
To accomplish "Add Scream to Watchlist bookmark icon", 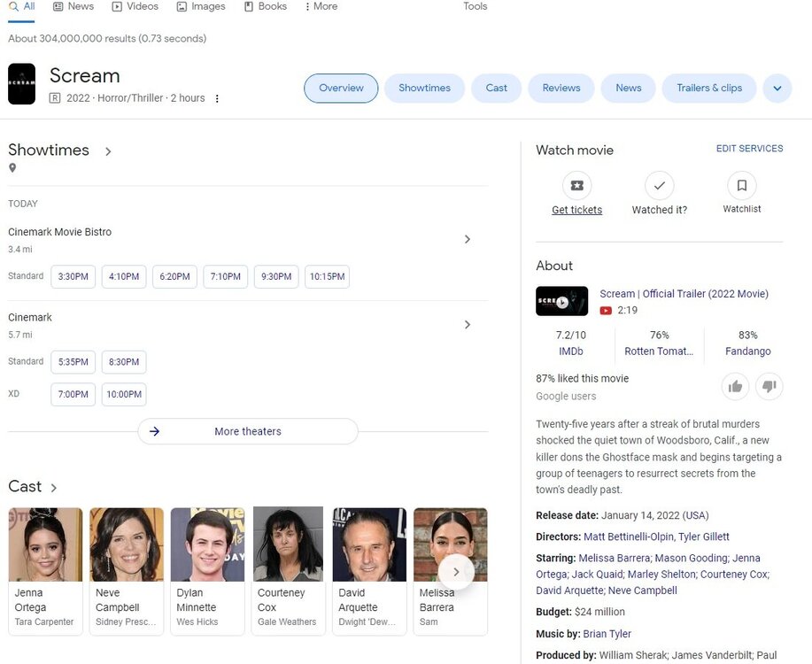I will pos(741,186).
